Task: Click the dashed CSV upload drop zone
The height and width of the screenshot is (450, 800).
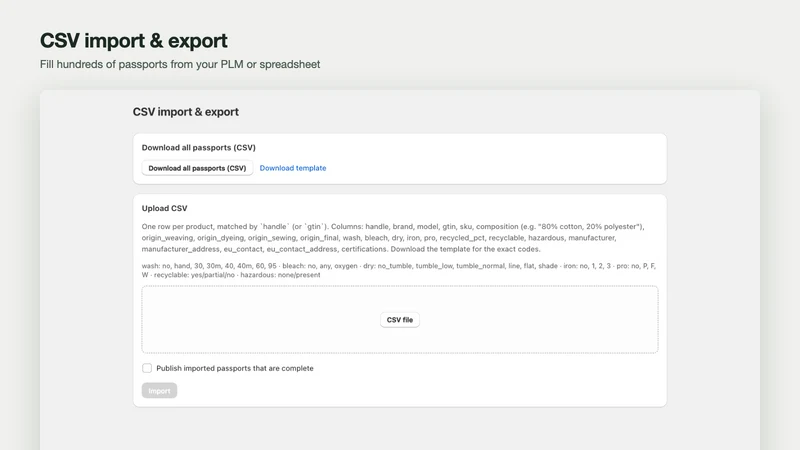Action: click(399, 319)
